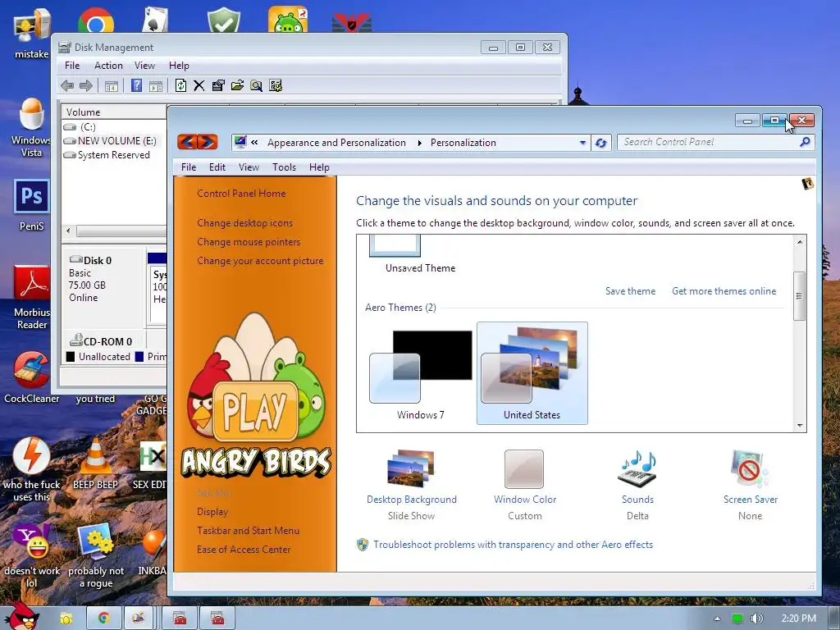Click the Display link in sidebar
This screenshot has height=630, width=840.
[x=212, y=512]
